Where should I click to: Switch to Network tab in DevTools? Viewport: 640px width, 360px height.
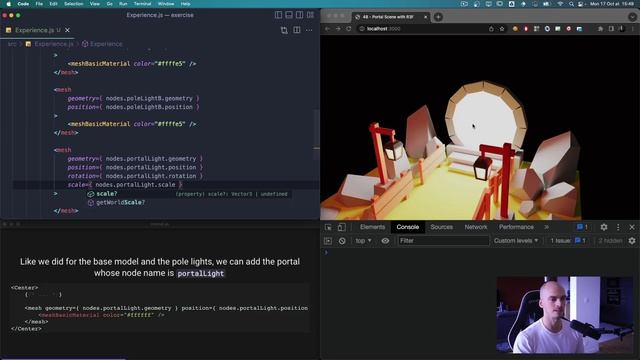click(x=476, y=227)
